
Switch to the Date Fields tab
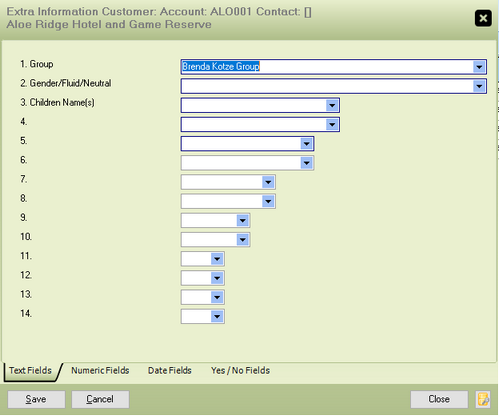click(x=170, y=371)
